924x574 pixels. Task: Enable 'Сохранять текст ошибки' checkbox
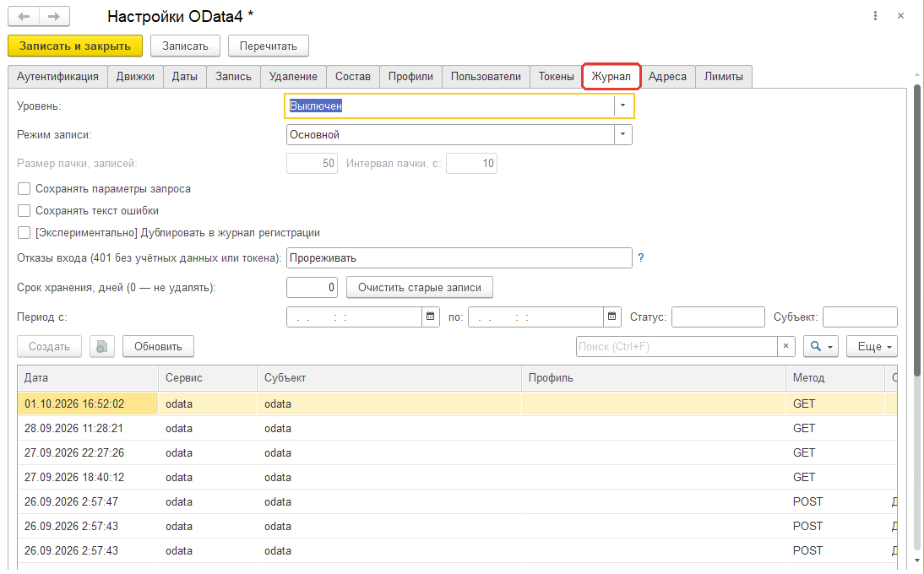pyautogui.click(x=24, y=211)
